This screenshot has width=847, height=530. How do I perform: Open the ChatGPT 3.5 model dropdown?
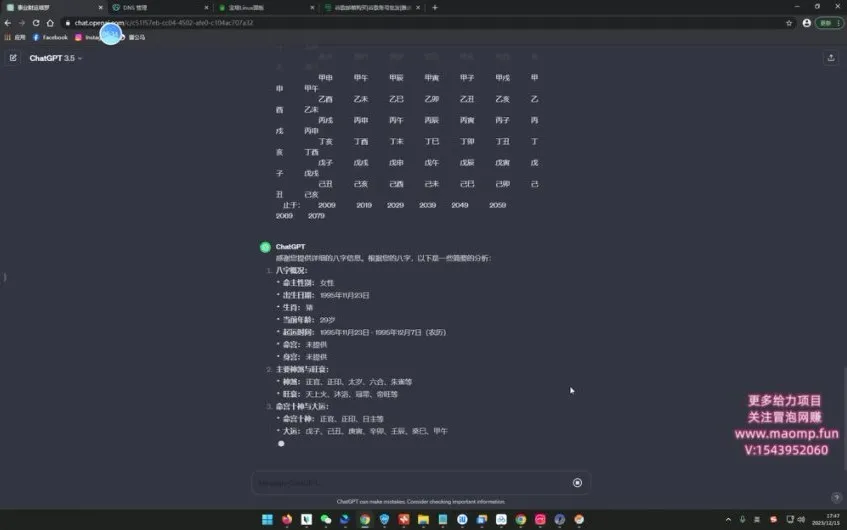pos(56,58)
